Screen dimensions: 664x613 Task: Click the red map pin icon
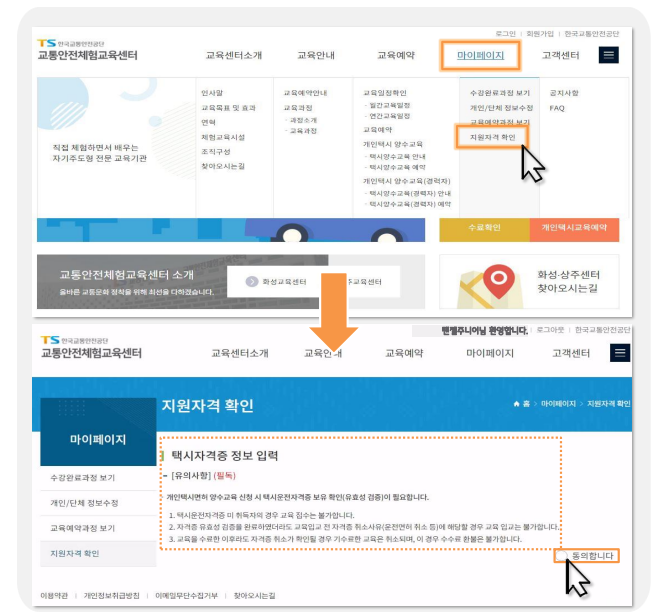coord(498,281)
